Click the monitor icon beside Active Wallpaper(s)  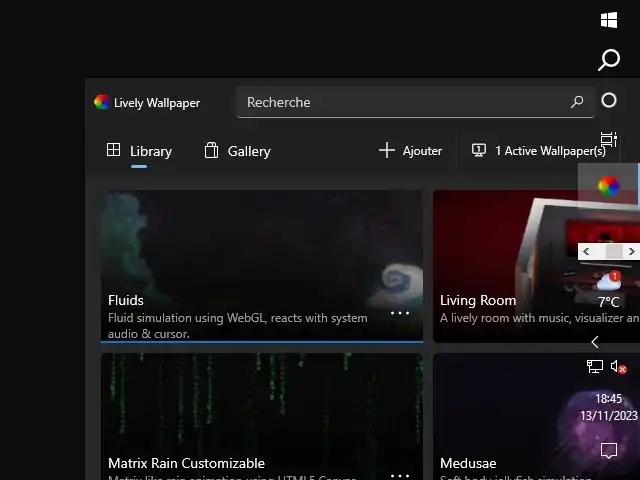(479, 150)
